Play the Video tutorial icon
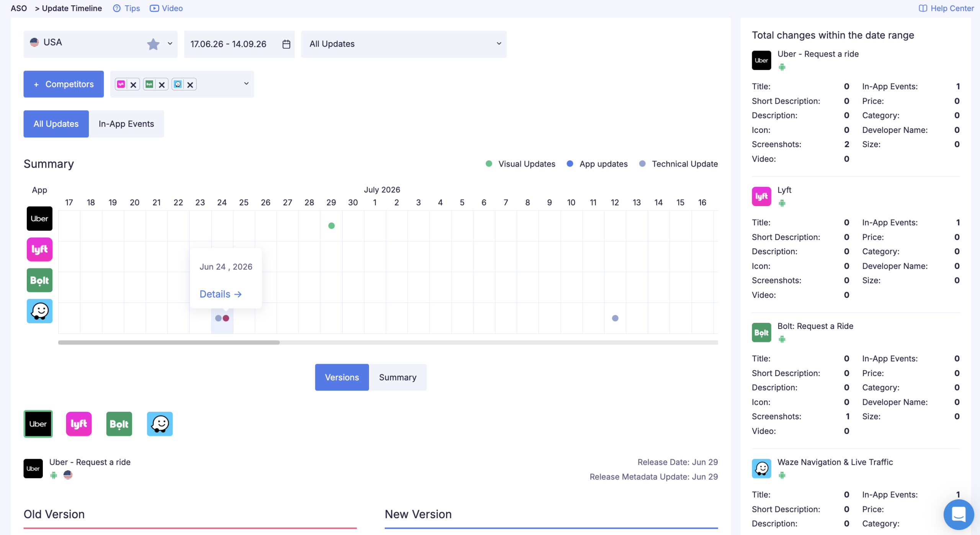Viewport: 980px width, 535px height. pyautogui.click(x=154, y=8)
